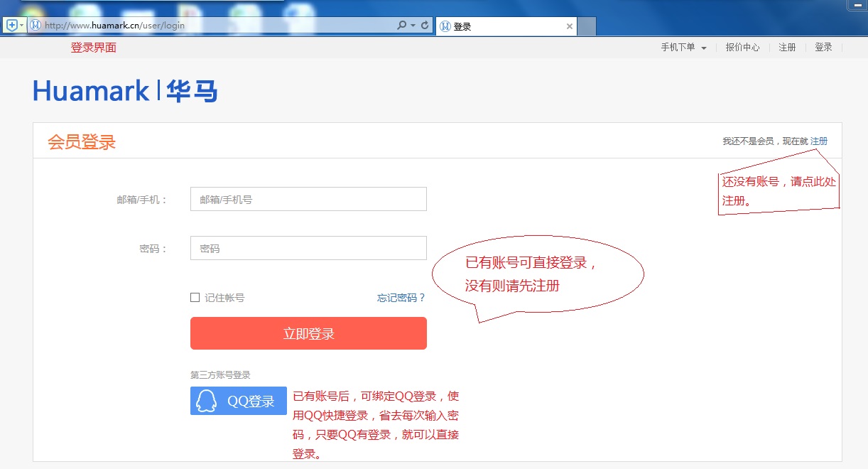Expand the 手机下单 dropdown menu
This screenshot has width=868, height=469.
click(683, 48)
